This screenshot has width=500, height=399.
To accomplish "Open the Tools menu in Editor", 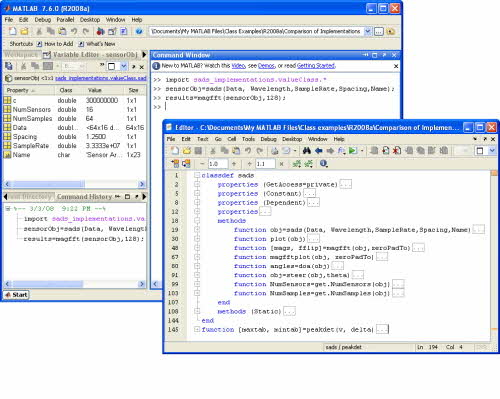I will pos(248,139).
